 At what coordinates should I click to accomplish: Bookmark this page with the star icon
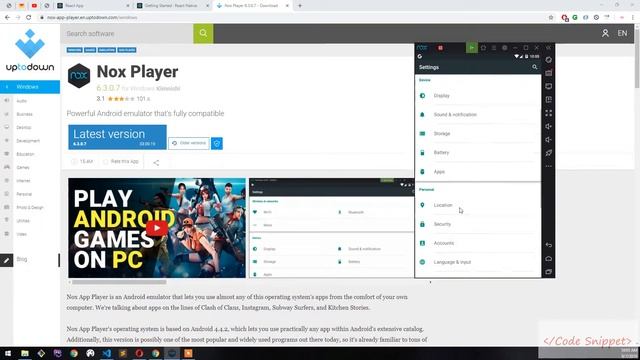[551, 18]
